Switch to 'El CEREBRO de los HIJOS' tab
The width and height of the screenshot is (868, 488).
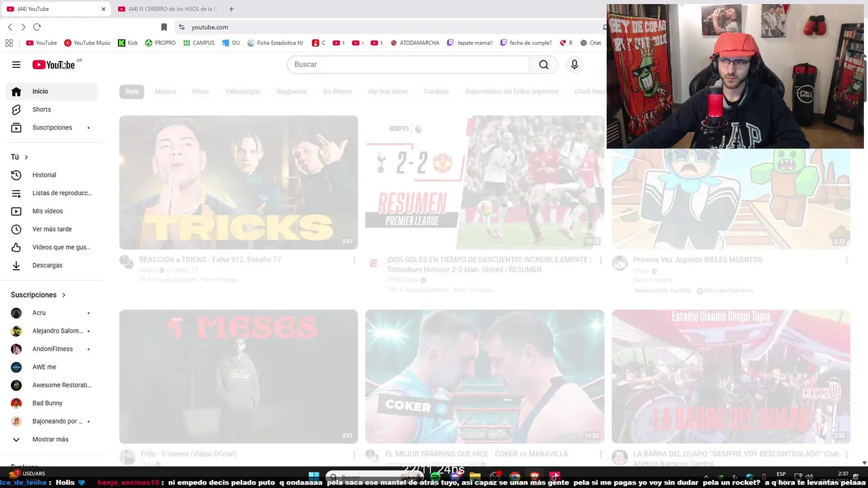167,9
